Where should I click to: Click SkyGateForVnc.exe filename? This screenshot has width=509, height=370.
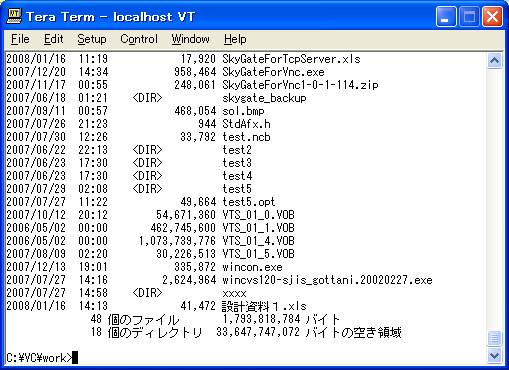(273, 72)
